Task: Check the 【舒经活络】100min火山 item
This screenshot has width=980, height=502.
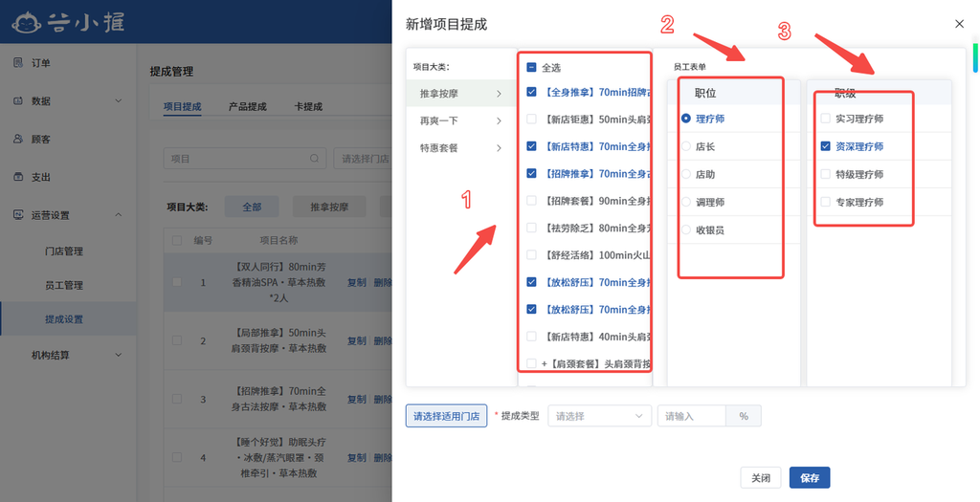Action: point(531,254)
